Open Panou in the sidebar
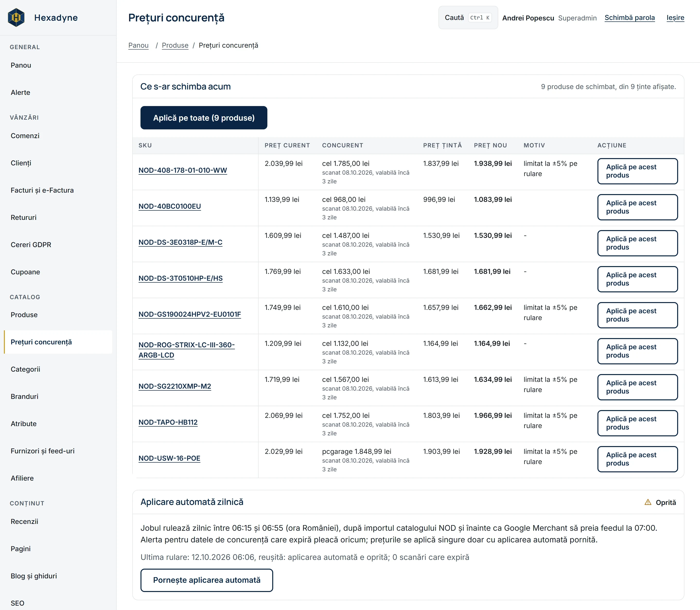700x610 pixels. [x=58, y=65]
